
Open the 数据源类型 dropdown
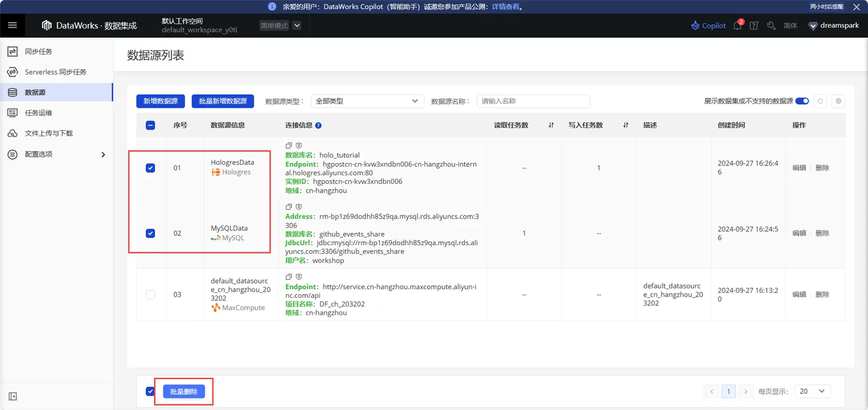(x=367, y=101)
